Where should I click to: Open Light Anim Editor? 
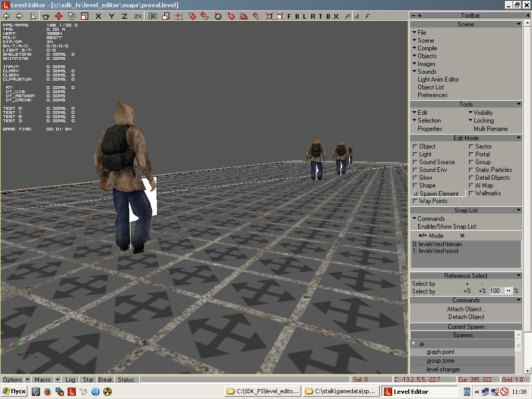438,79
